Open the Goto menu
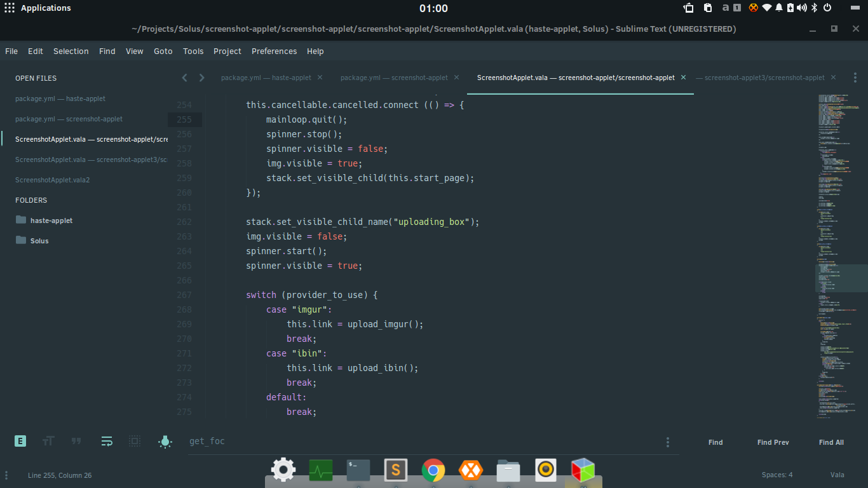Screen dimensions: 868x488 click(x=163, y=51)
